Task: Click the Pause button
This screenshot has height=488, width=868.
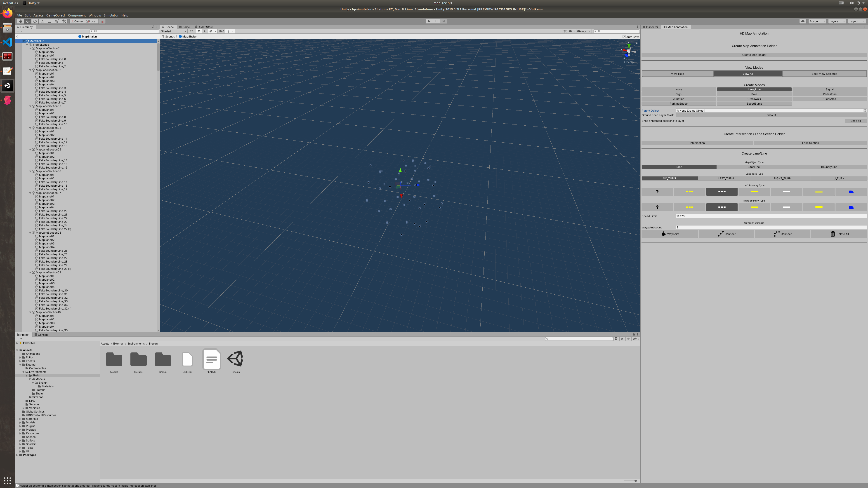Action: (x=436, y=21)
